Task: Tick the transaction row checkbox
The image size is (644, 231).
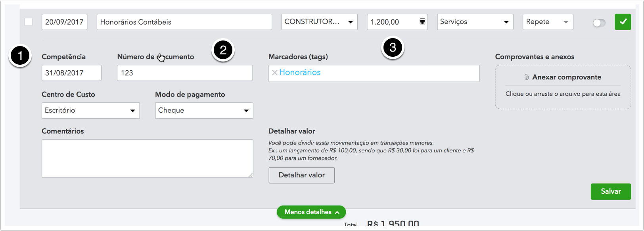Action: click(x=29, y=22)
